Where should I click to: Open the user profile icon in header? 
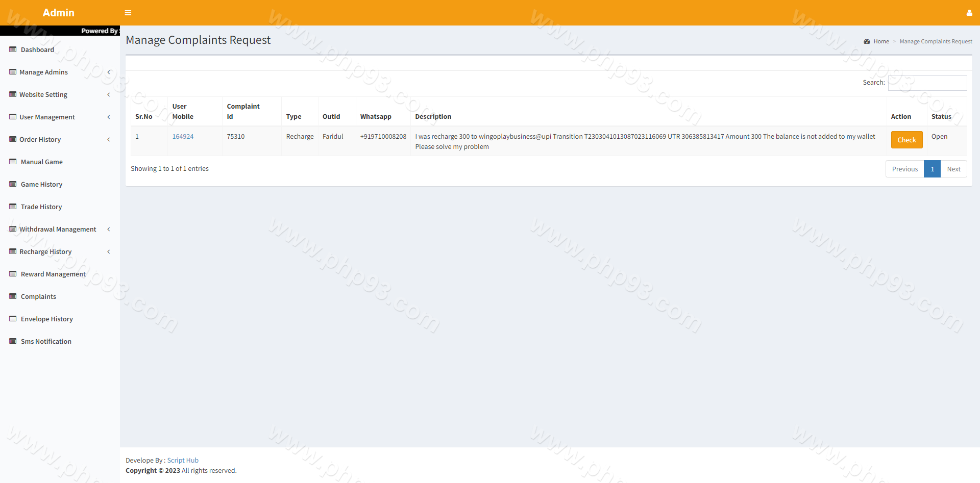969,13
